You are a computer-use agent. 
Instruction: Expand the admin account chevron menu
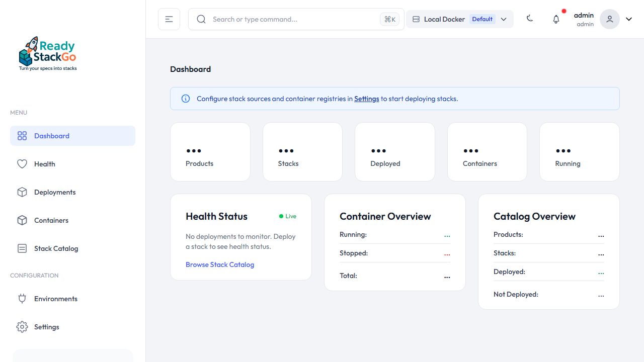pyautogui.click(x=628, y=19)
